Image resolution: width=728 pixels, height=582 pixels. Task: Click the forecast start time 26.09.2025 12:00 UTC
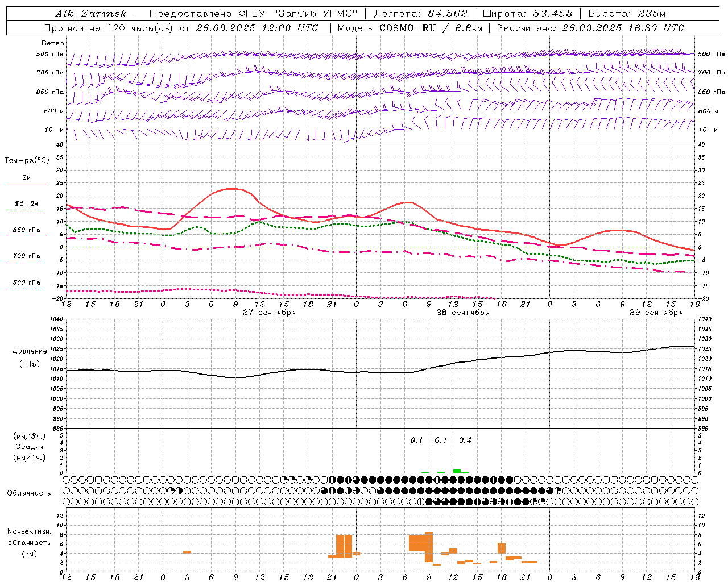tap(257, 28)
